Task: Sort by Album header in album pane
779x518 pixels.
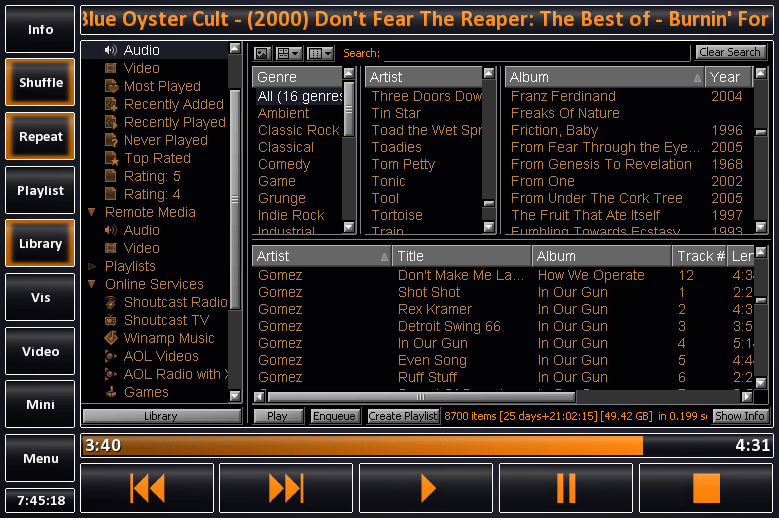Action: [x=605, y=77]
